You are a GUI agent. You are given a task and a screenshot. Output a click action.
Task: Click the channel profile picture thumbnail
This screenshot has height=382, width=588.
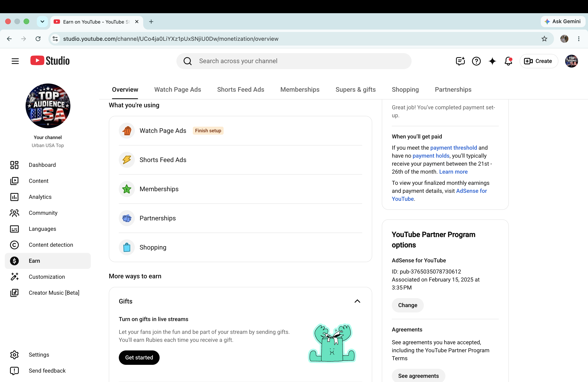click(48, 106)
